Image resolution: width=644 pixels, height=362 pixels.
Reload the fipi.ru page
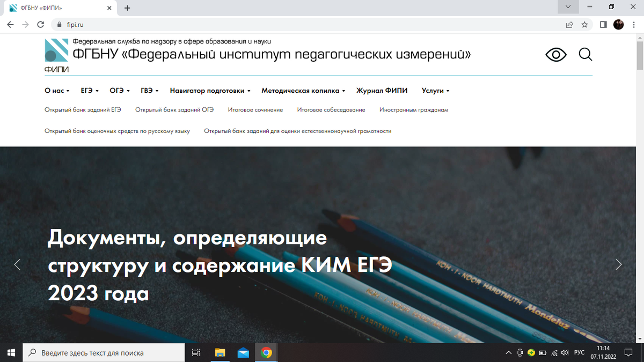click(40, 25)
